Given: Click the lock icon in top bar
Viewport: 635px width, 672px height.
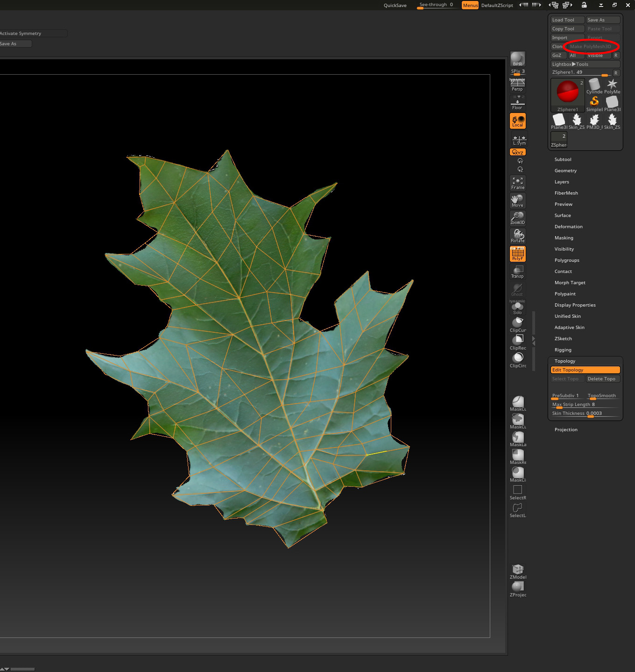Looking at the screenshot, I should coord(584,5).
